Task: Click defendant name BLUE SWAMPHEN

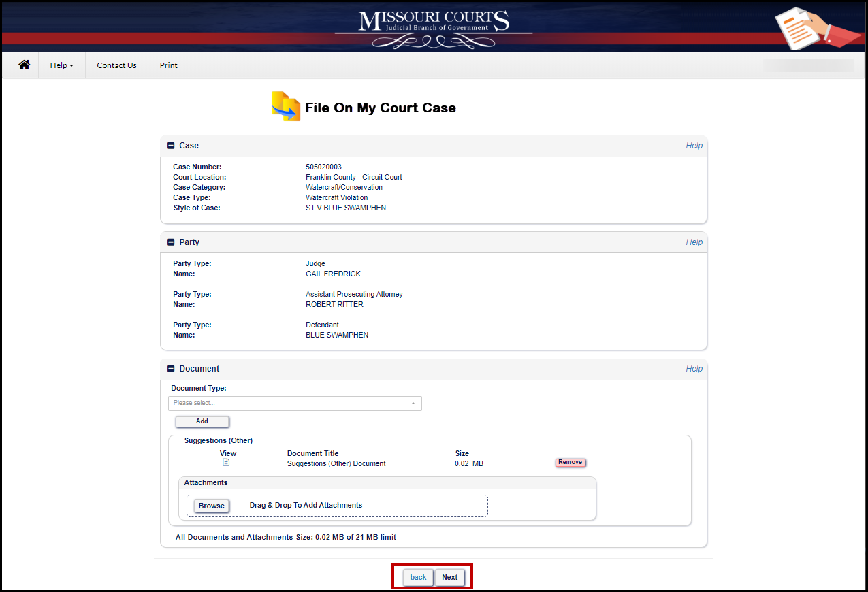Action: (337, 335)
